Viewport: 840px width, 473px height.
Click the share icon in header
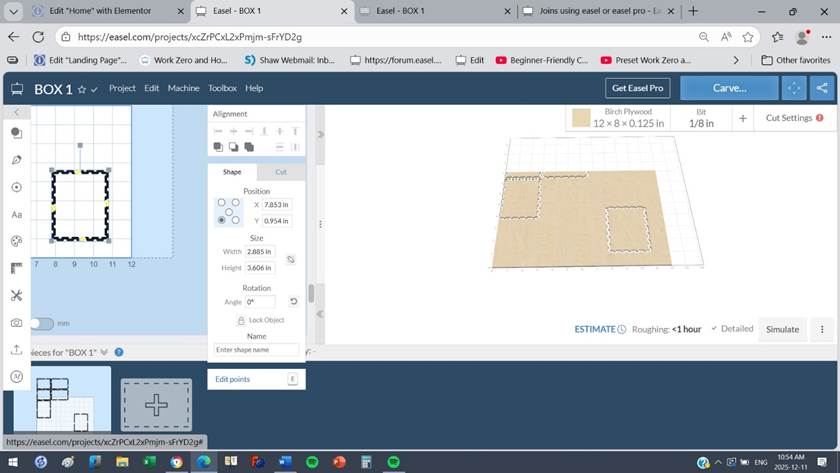(822, 88)
